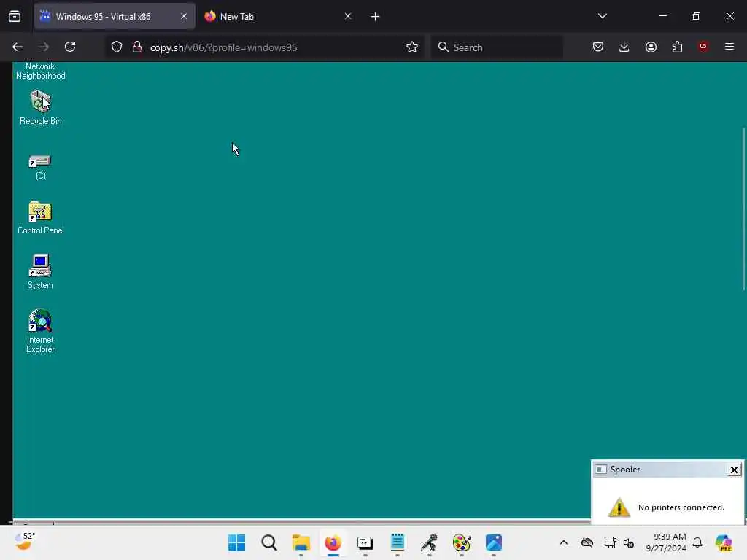Click the 'No printers connected.' message
The width and height of the screenshot is (747, 560).
click(681, 507)
